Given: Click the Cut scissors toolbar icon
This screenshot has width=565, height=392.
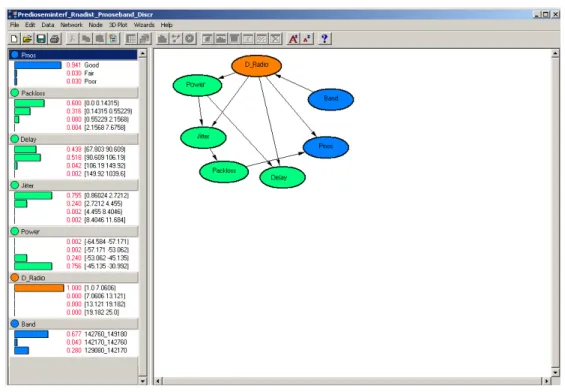Looking at the screenshot, I should 72,39.
